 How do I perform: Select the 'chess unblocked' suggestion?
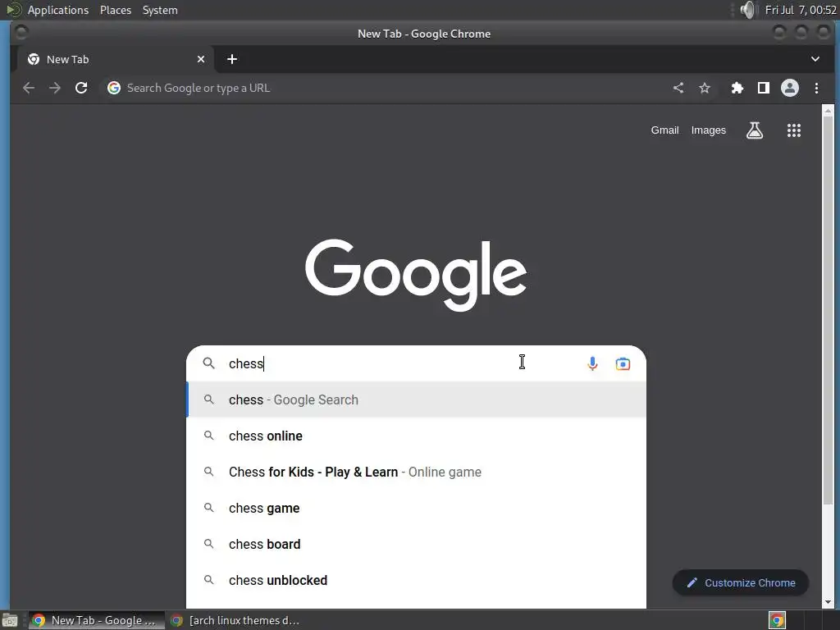[x=416, y=580]
